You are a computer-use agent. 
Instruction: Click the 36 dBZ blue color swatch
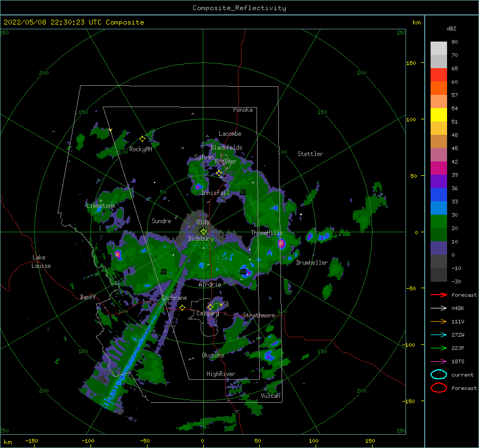[439, 194]
